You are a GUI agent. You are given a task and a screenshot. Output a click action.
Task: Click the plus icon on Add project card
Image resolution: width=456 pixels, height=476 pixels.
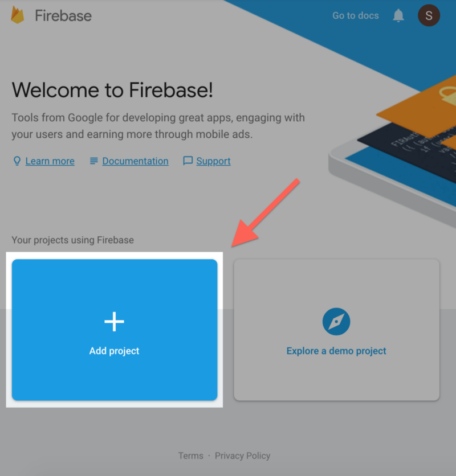(115, 322)
